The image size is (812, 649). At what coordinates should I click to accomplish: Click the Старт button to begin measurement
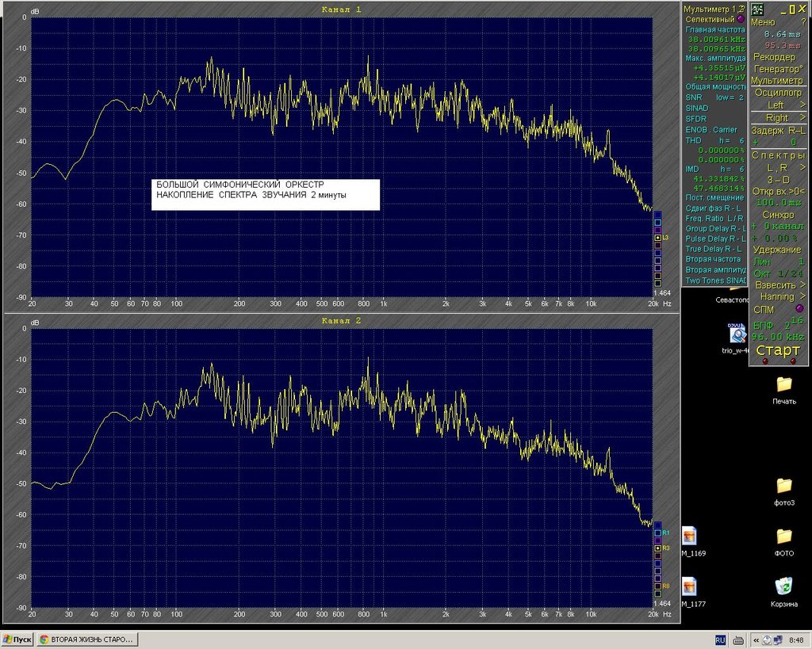pos(777,350)
